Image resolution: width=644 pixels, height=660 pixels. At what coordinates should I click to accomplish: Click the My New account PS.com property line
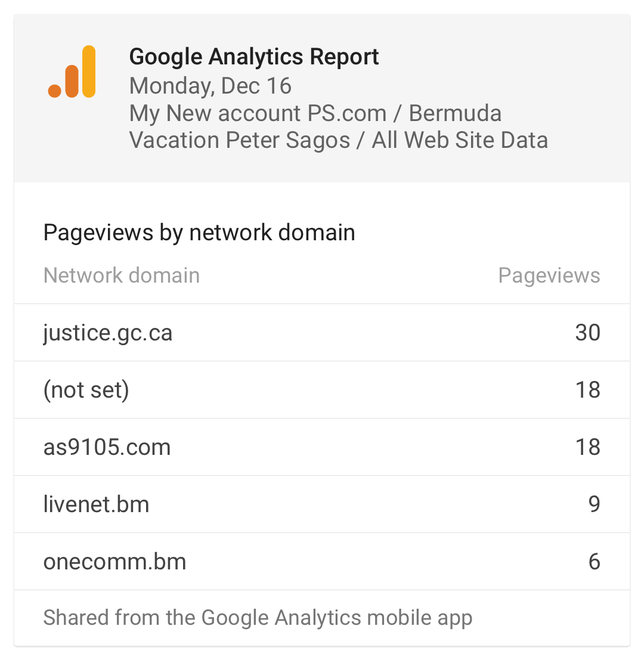click(x=315, y=113)
